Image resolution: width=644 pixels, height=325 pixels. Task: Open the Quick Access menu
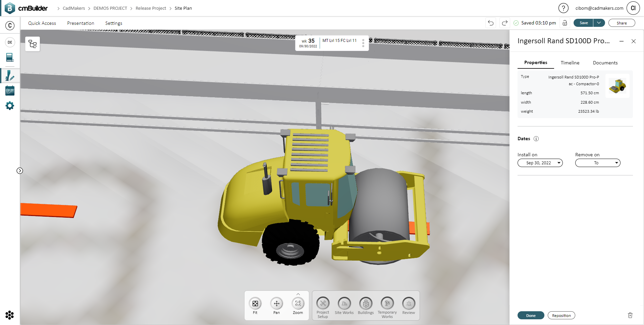pos(42,23)
